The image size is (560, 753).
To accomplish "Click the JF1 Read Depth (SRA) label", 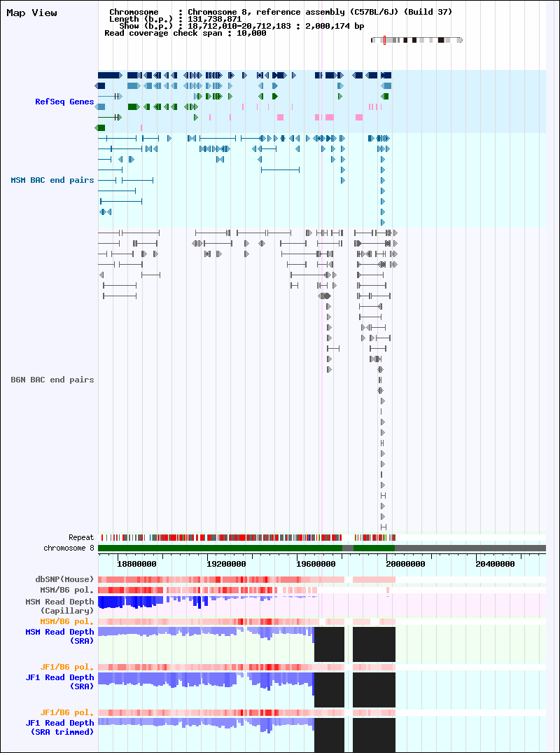I will (x=60, y=682).
